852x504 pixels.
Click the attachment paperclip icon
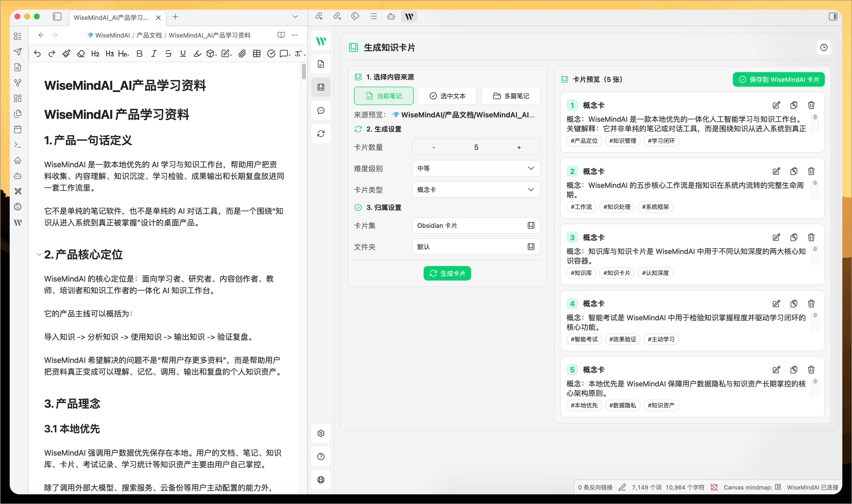(x=242, y=54)
